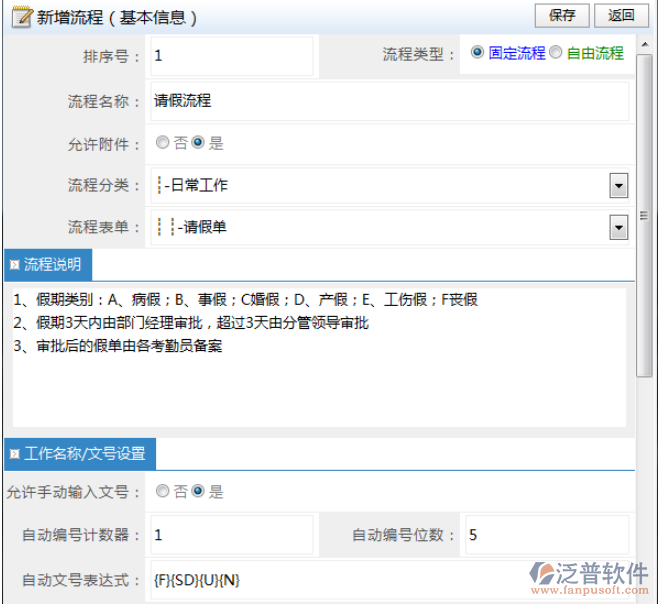This screenshot has height=606, width=659.
Task: Open the 流程表单 dropdown arrow
Action: 619,227
